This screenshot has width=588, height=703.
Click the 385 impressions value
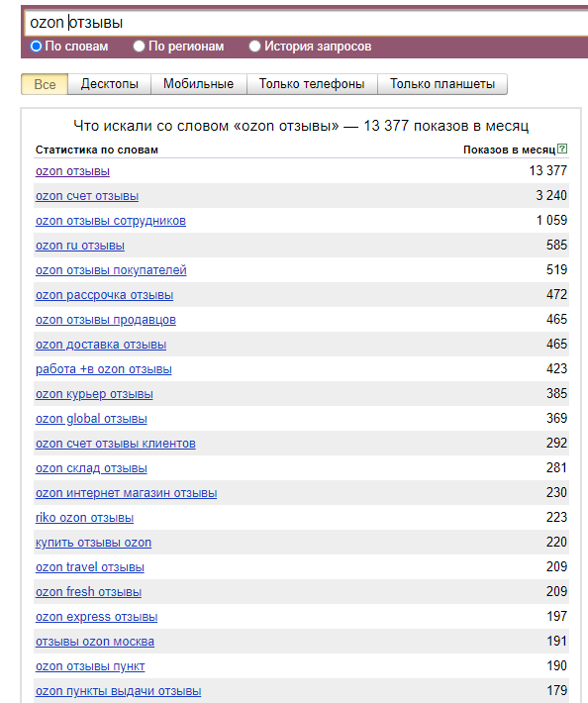click(x=557, y=393)
